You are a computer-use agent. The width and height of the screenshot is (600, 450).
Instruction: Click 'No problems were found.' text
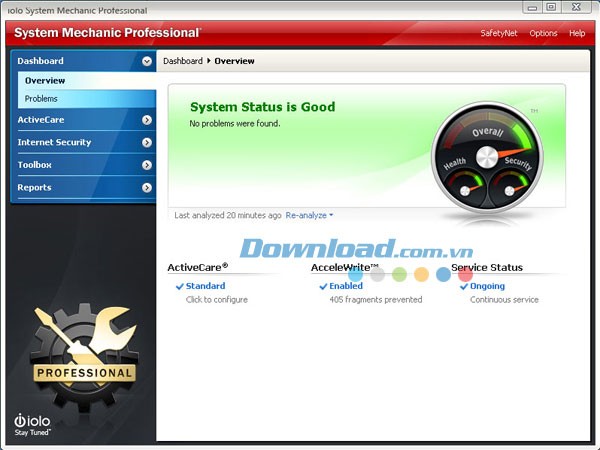(x=235, y=124)
